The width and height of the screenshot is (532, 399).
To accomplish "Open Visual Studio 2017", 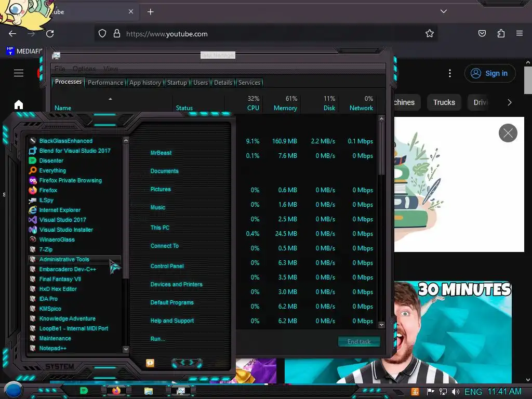I will pyautogui.click(x=62, y=220).
